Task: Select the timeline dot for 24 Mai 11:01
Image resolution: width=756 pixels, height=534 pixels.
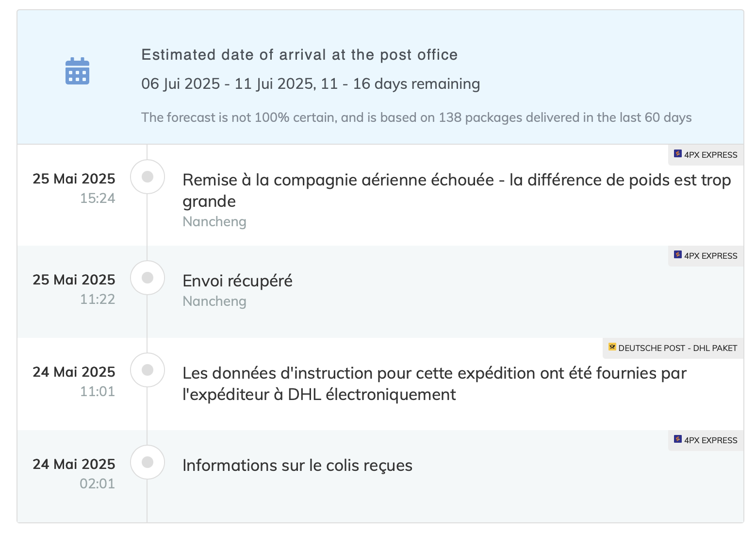Action: pos(148,370)
